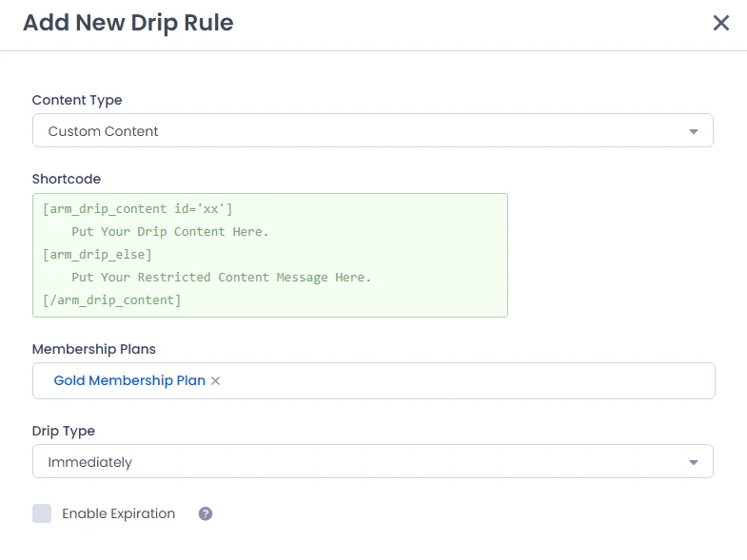Expand Drip Type dropdown arrow

pyautogui.click(x=693, y=462)
